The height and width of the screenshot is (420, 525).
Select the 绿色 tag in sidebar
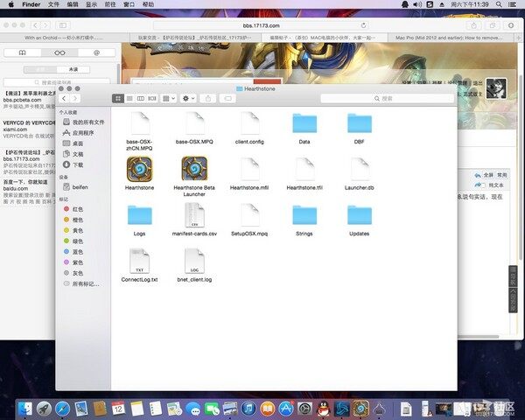[x=73, y=241]
